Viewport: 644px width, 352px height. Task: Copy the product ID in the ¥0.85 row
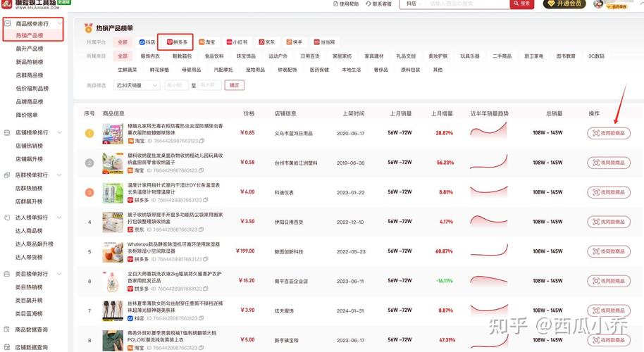click(202, 141)
